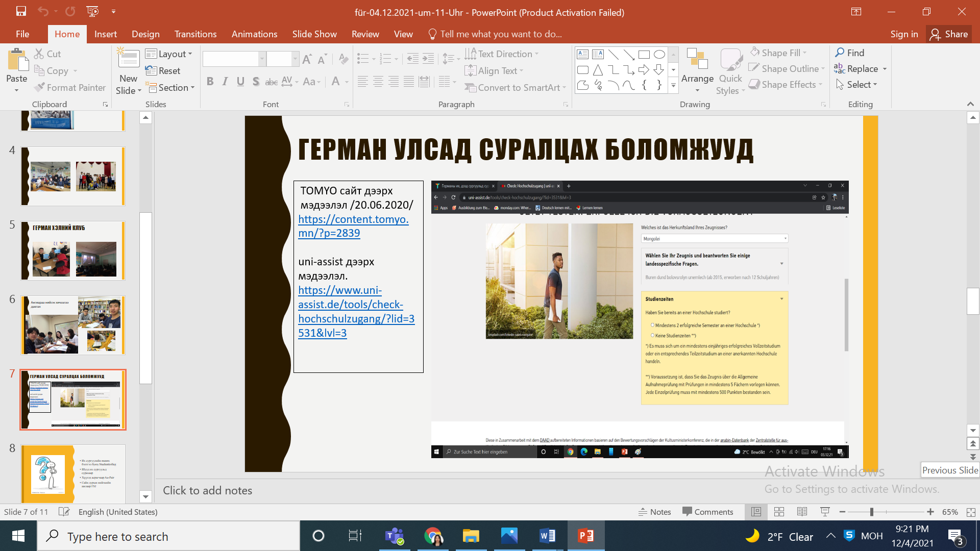Screen dimensions: 980x551
Task: Click the Share button
Action: 949,34
